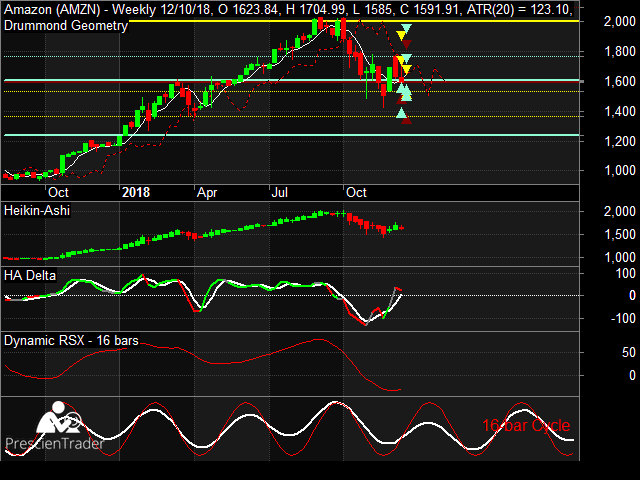
Task: Select the Drummond Geometry indicator label
Action: click(66, 26)
